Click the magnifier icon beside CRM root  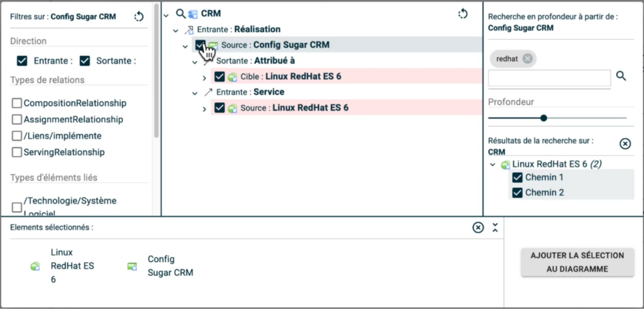click(x=180, y=13)
